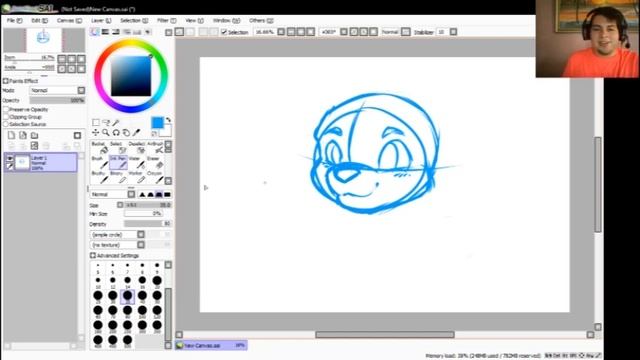Click the blue foreground color swatch
The image size is (640, 360).
(157, 123)
